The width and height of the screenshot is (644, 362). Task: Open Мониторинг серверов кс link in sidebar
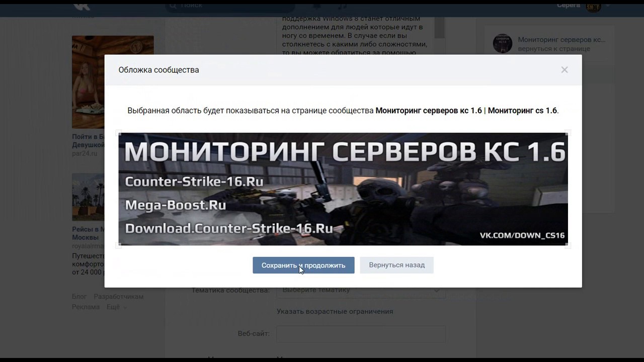pos(561,40)
